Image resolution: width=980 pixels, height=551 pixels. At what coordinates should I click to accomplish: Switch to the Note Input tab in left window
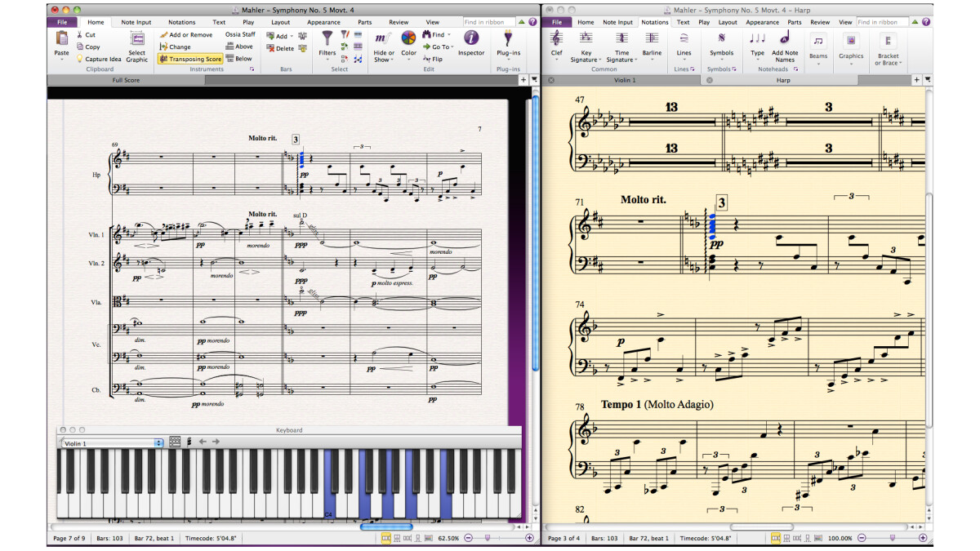136,22
